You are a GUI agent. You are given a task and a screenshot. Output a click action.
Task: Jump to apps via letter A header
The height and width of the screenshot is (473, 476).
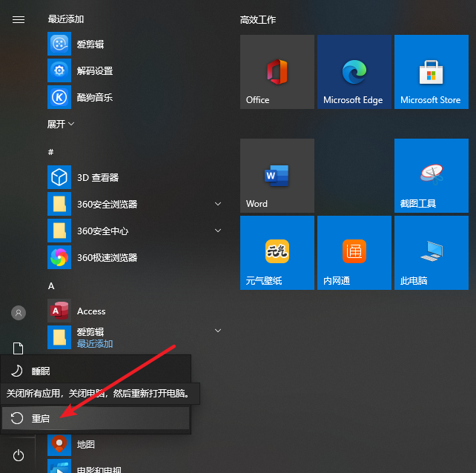(51, 285)
